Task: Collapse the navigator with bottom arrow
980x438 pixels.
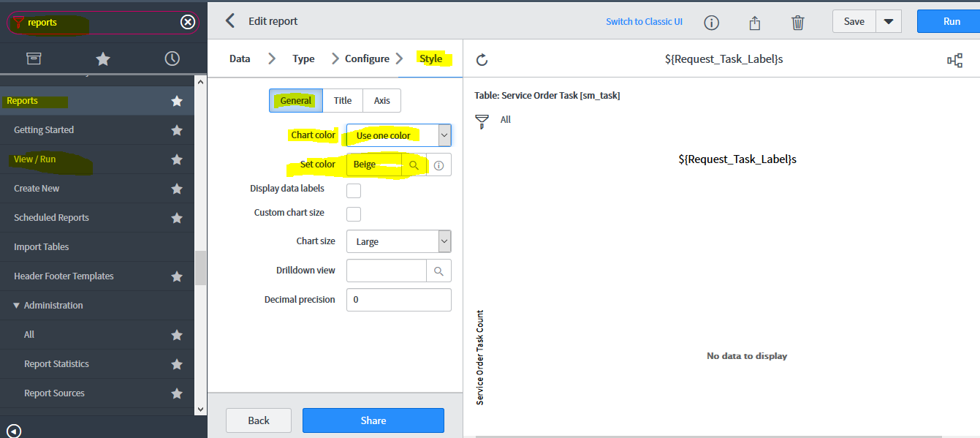Action: pyautogui.click(x=13, y=431)
